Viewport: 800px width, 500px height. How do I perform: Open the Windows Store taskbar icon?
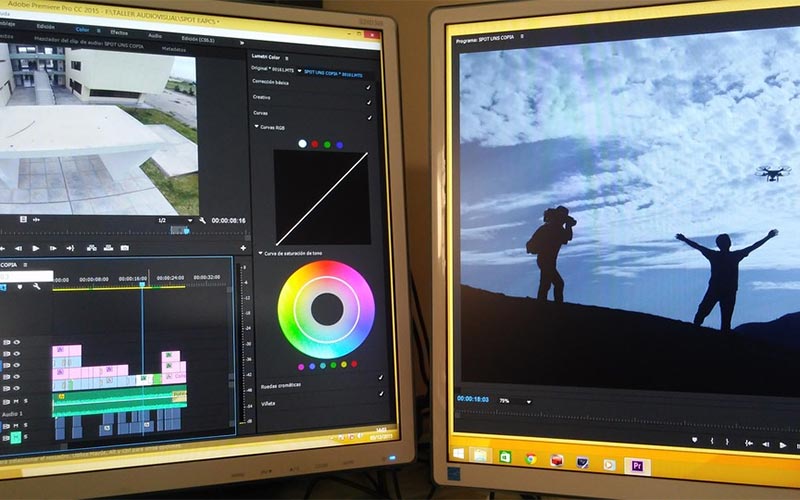505,457
